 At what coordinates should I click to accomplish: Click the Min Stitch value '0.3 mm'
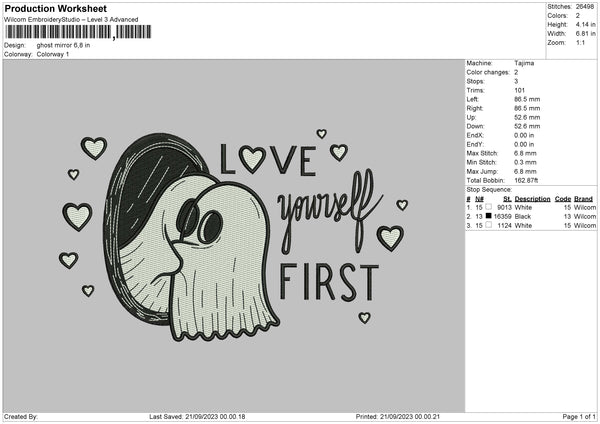pos(525,163)
